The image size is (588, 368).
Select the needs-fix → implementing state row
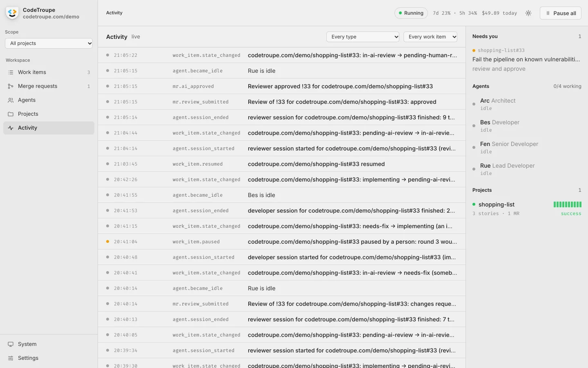click(282, 226)
